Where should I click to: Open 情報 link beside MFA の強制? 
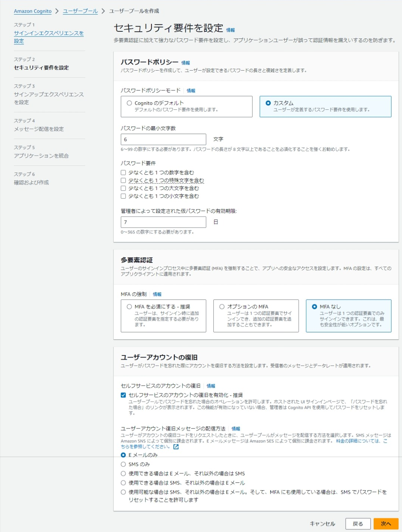point(157,295)
